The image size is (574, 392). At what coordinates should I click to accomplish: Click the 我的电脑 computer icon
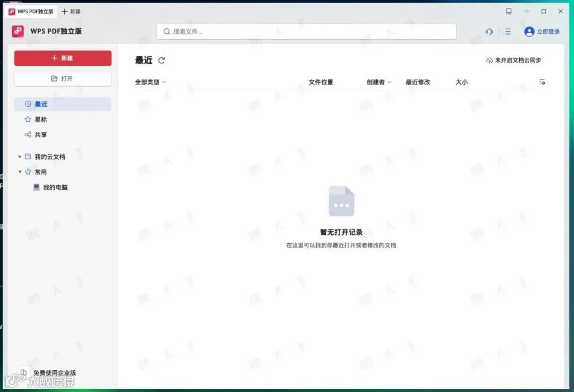click(36, 187)
